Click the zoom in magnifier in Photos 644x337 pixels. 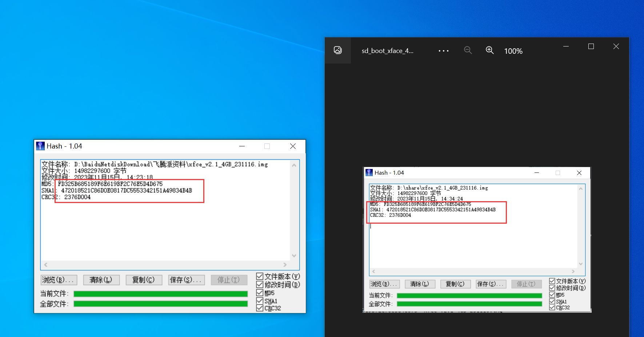pyautogui.click(x=490, y=50)
